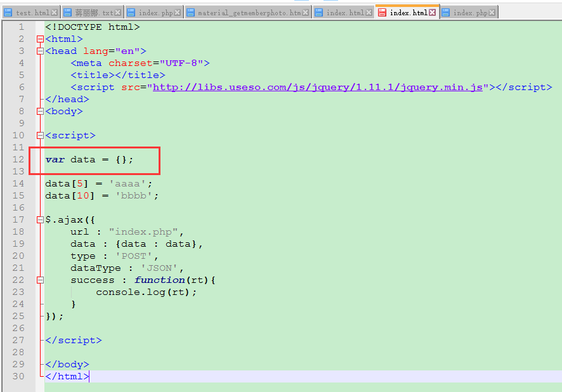Click the 'data : {data : data},' line
Viewport: 562px width, 392px height.
click(x=137, y=244)
